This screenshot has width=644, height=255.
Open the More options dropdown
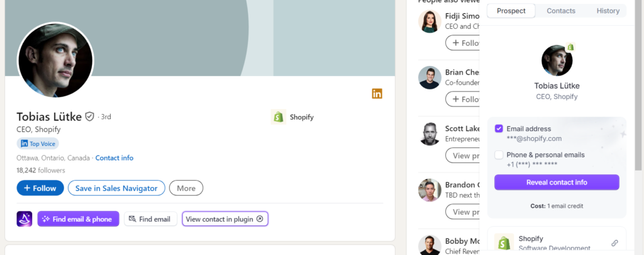tap(186, 188)
